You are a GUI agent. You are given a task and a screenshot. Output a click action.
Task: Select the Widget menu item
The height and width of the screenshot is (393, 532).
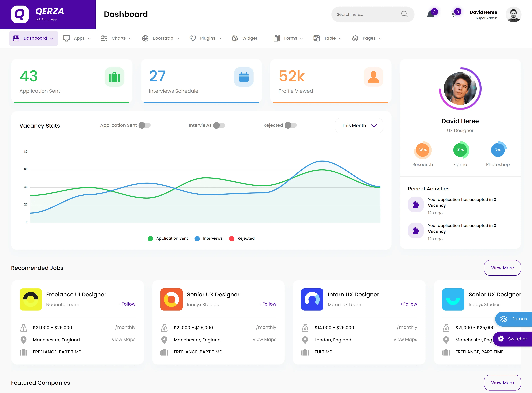tap(244, 38)
